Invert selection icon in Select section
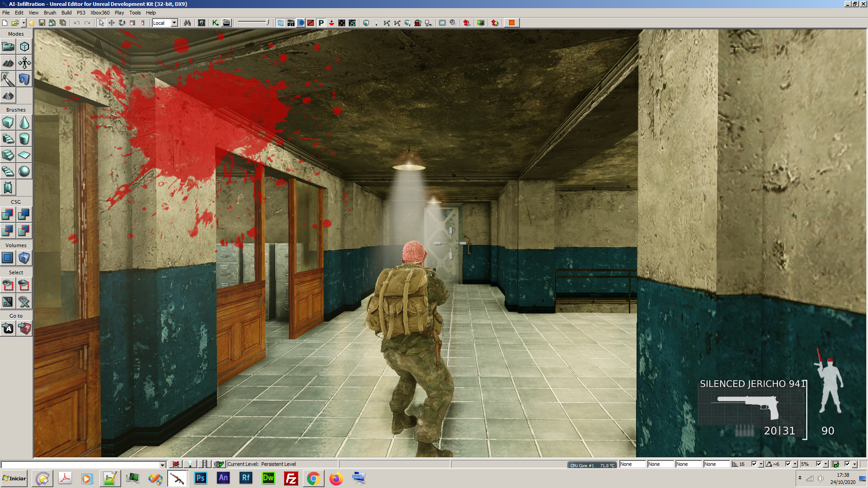This screenshot has height=488, width=868. (x=8, y=301)
